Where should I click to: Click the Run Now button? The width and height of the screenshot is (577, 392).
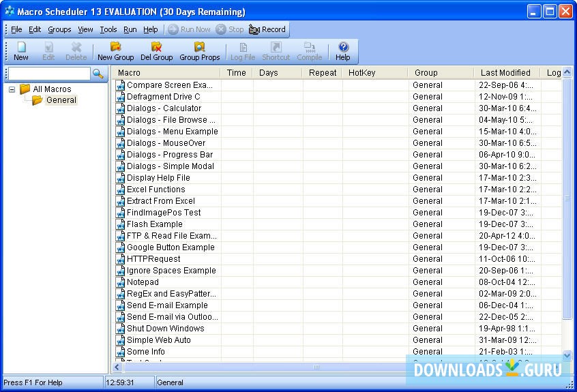189,29
